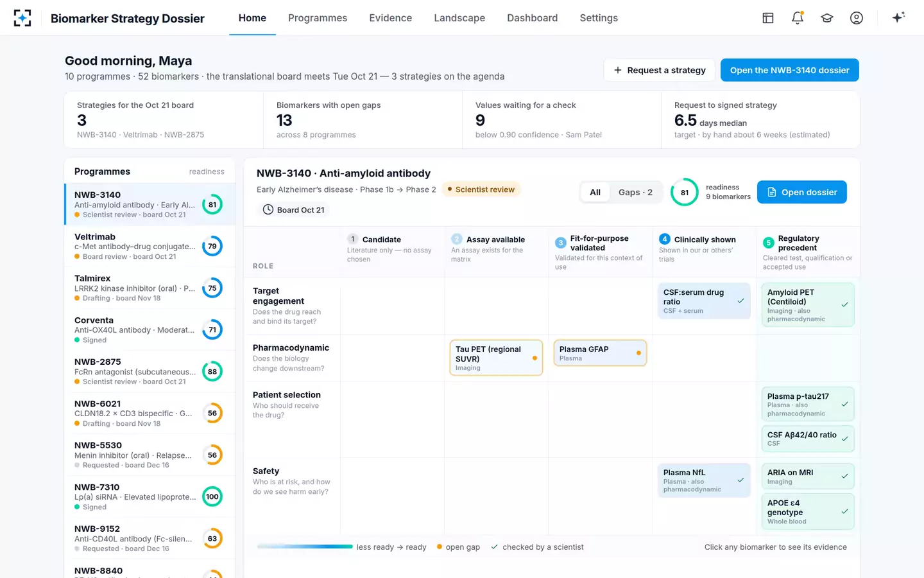Viewport: 924px width, 578px height.
Task: Select NWB-5530 programme name in list
Action: click(x=98, y=446)
